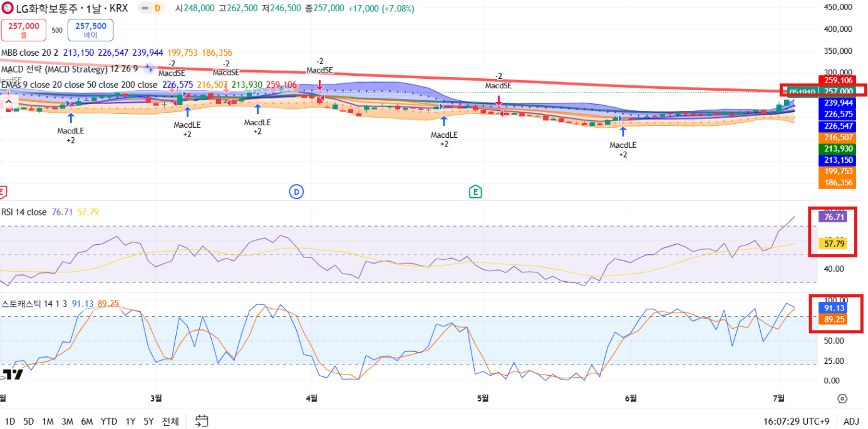Click the orange 89.25 stochastic value label
The width and height of the screenshot is (868, 429).
click(x=834, y=319)
